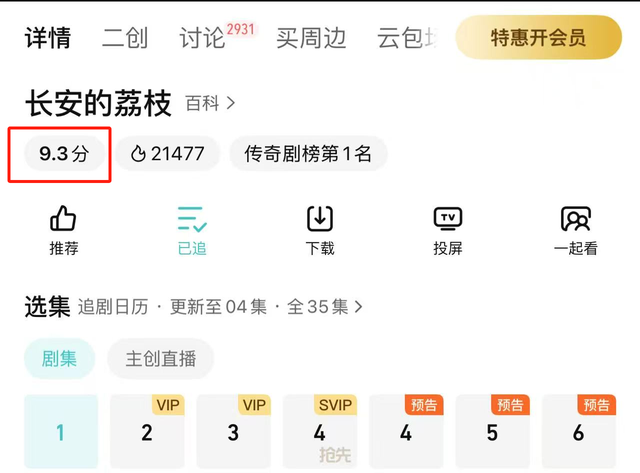Screen dimensions: 640x473
Task: Toggle the 已追 follow icon
Action: click(192, 219)
